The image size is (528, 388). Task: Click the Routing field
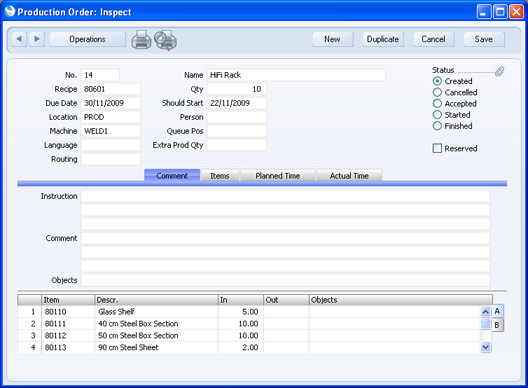tap(110, 159)
